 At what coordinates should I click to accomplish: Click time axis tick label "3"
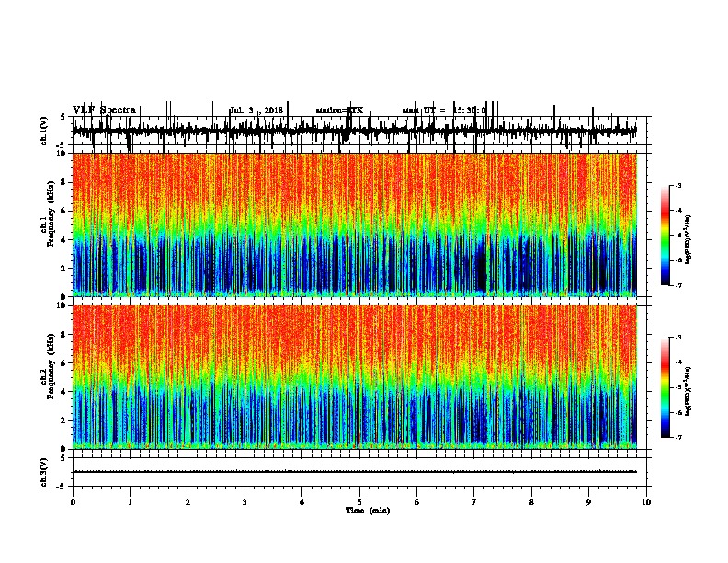[x=245, y=502]
